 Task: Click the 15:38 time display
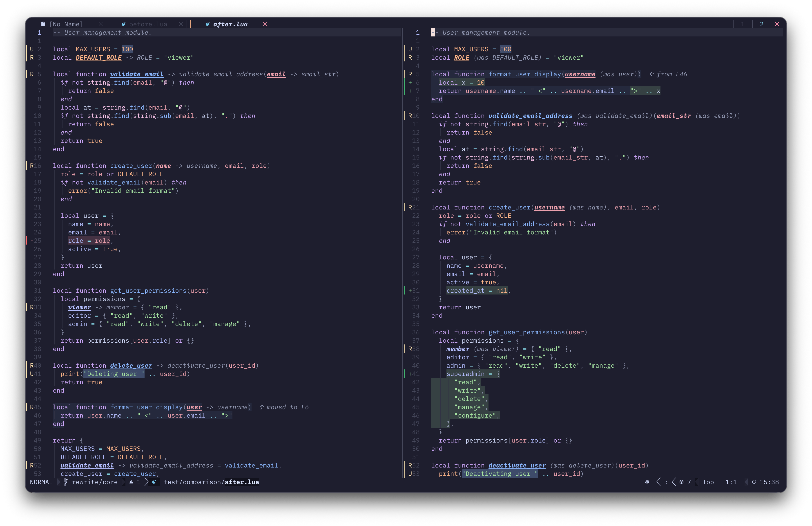click(x=769, y=482)
